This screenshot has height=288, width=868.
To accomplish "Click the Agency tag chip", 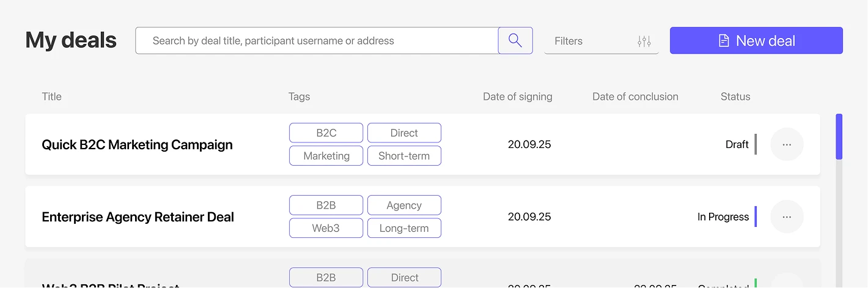I will click(404, 205).
